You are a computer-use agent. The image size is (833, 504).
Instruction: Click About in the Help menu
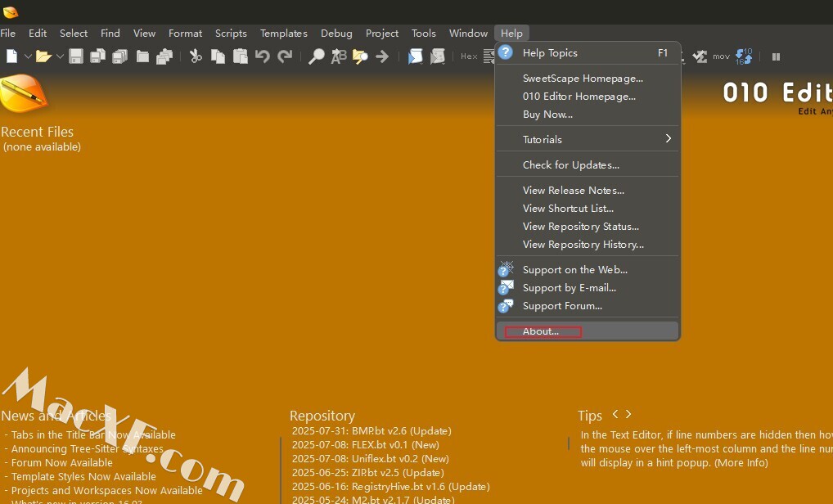coord(588,331)
